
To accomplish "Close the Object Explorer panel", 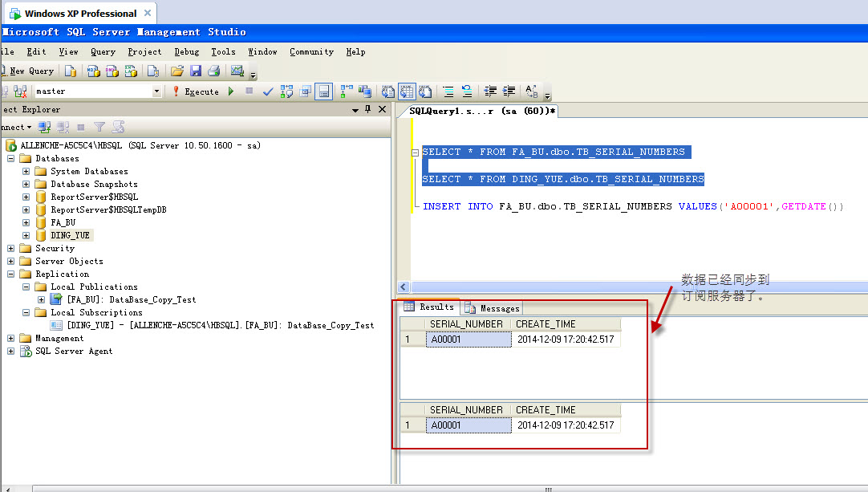I will tap(382, 109).
